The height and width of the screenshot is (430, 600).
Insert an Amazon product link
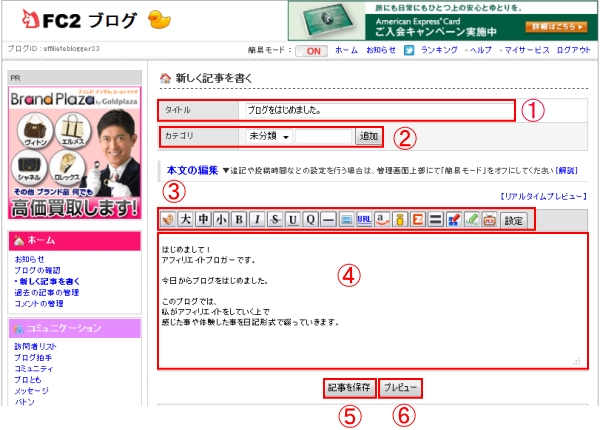coord(382,220)
